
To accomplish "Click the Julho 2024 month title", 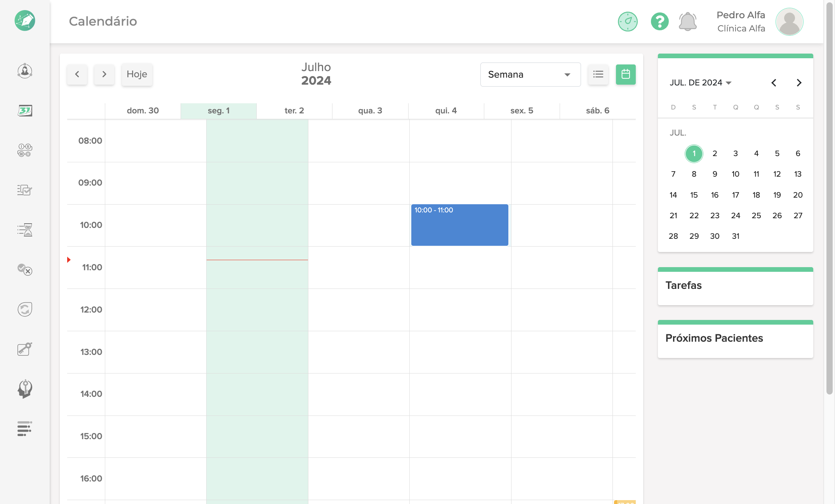I will 316,74.
